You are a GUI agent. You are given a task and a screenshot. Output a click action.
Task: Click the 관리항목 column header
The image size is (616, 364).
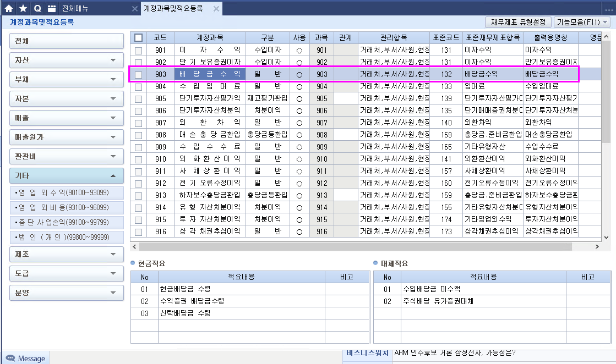pyautogui.click(x=394, y=37)
